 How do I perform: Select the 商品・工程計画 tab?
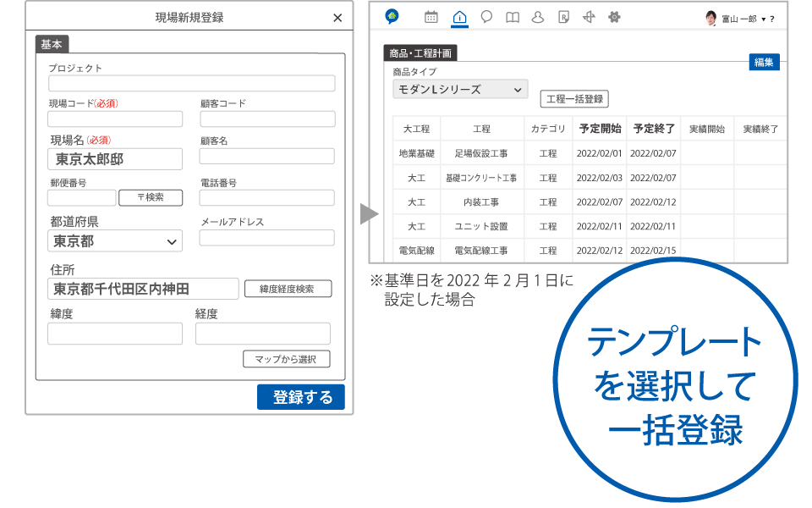pos(419,52)
